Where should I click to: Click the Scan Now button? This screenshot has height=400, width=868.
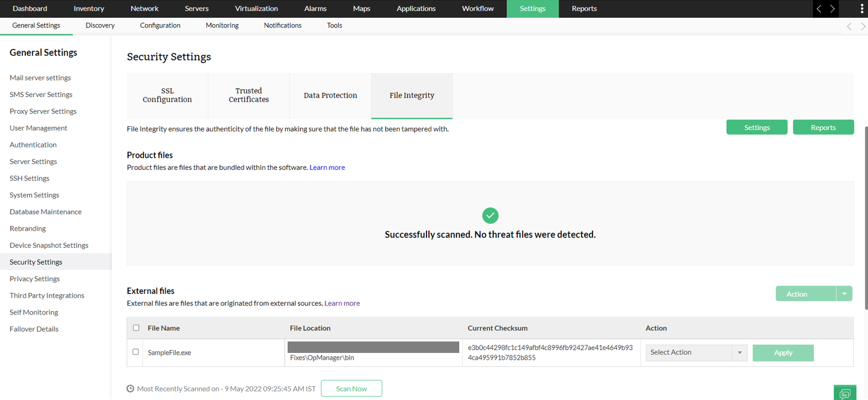point(351,389)
